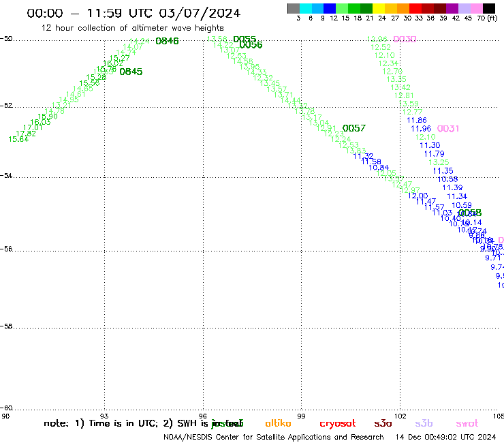Click the 11.86 wave height value
This screenshot has width=504, height=443.
click(x=417, y=120)
